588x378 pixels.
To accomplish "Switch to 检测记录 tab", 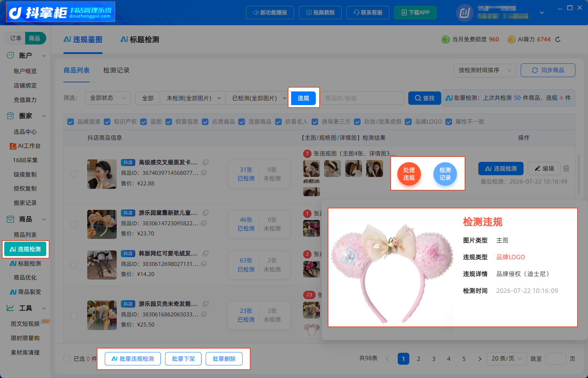I will (116, 70).
